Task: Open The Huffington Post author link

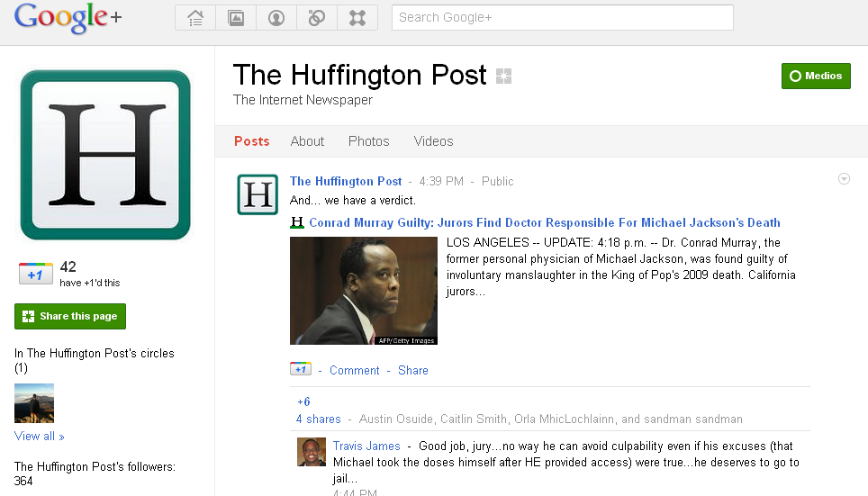Action: point(346,181)
